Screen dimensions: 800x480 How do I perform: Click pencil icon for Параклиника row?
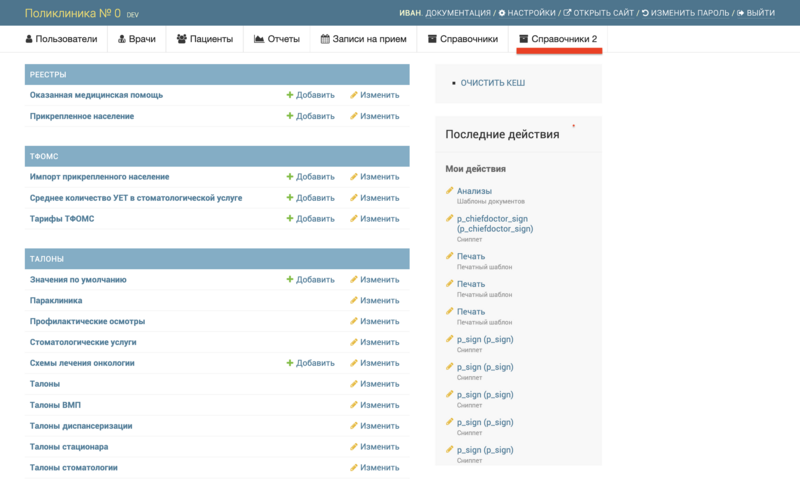353,300
